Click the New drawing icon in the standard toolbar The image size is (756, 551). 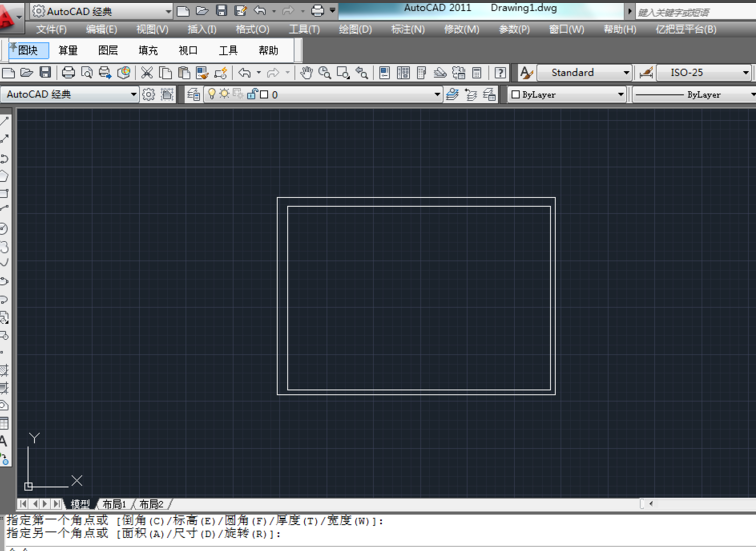click(x=8, y=73)
